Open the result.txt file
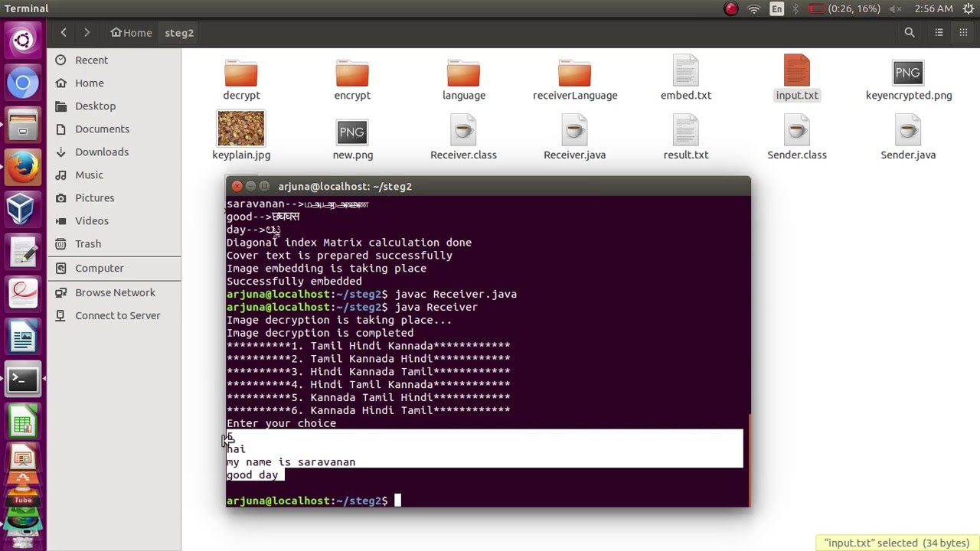The height and width of the screenshot is (551, 980). (x=685, y=133)
